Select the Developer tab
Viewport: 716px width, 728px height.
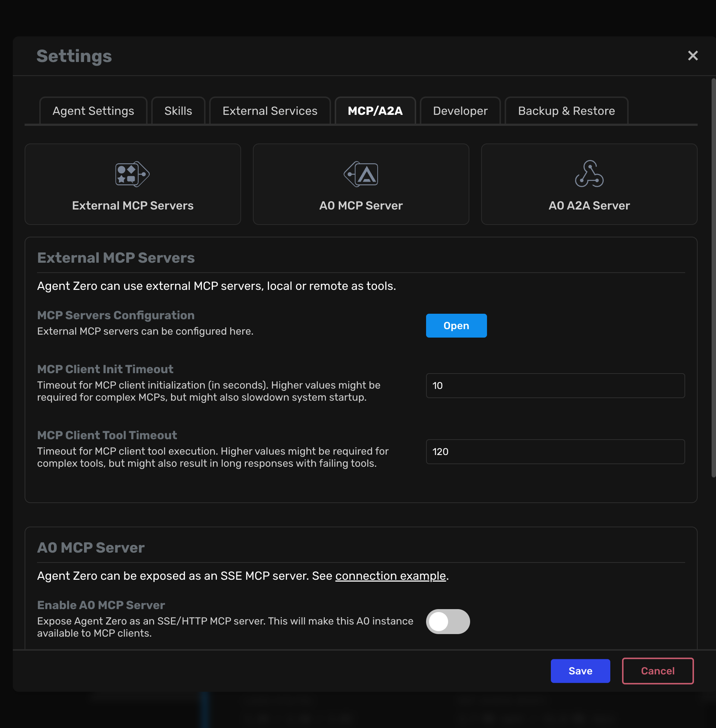point(459,110)
